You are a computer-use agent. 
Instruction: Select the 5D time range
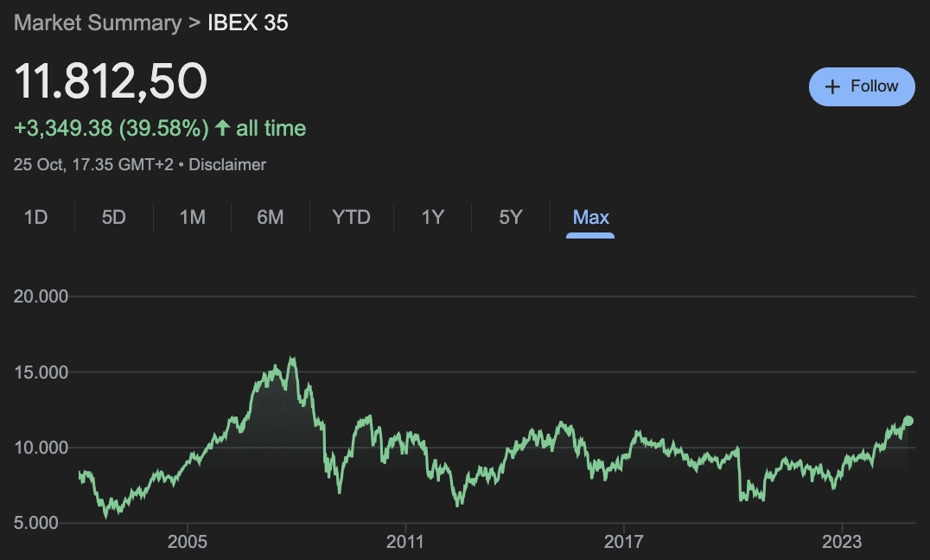[114, 218]
